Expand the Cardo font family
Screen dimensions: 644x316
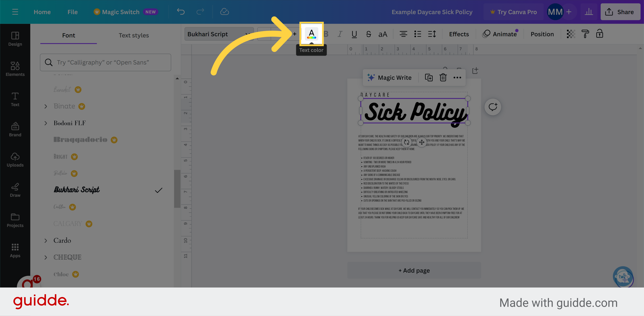(45, 241)
